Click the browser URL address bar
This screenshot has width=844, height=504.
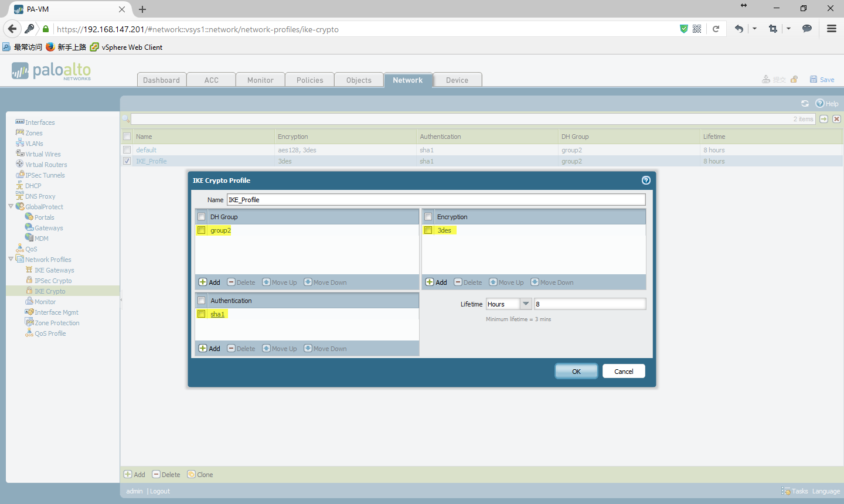363,29
